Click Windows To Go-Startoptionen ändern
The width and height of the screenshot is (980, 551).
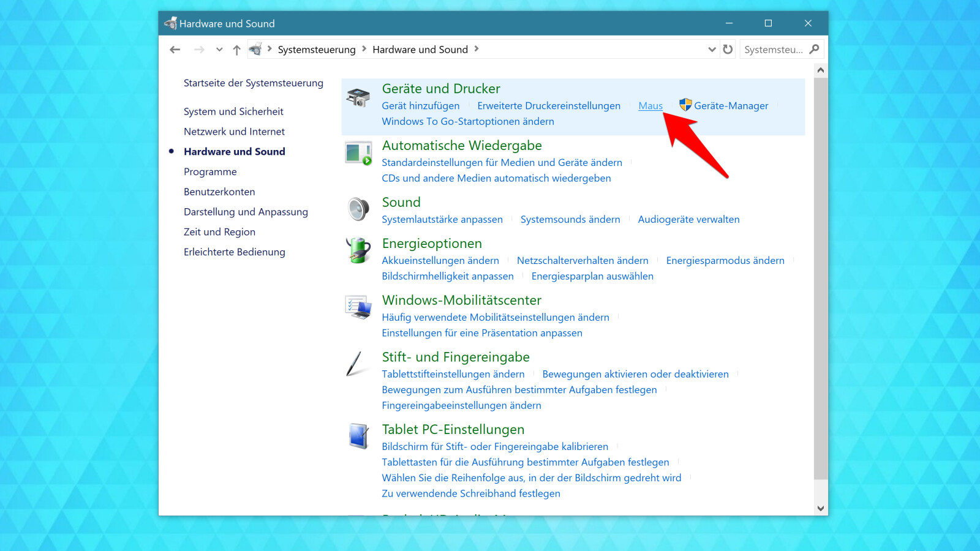point(468,122)
